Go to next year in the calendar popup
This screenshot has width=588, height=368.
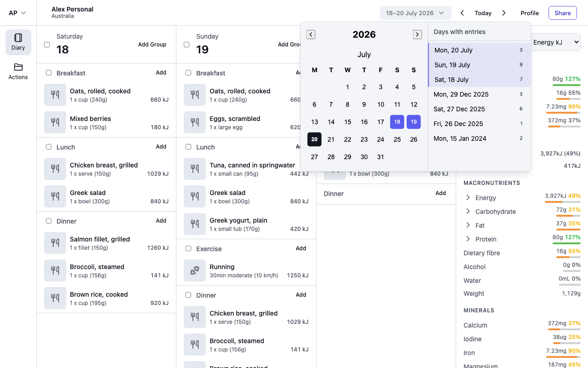point(417,34)
